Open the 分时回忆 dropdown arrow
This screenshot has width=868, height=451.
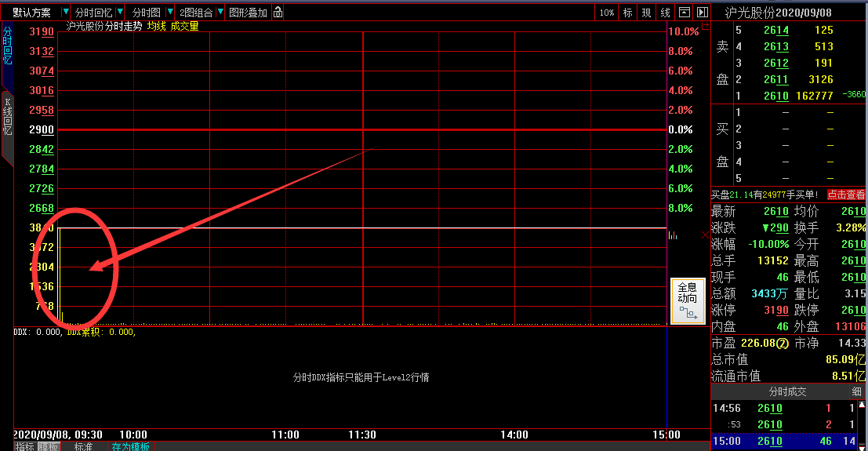[x=119, y=13]
